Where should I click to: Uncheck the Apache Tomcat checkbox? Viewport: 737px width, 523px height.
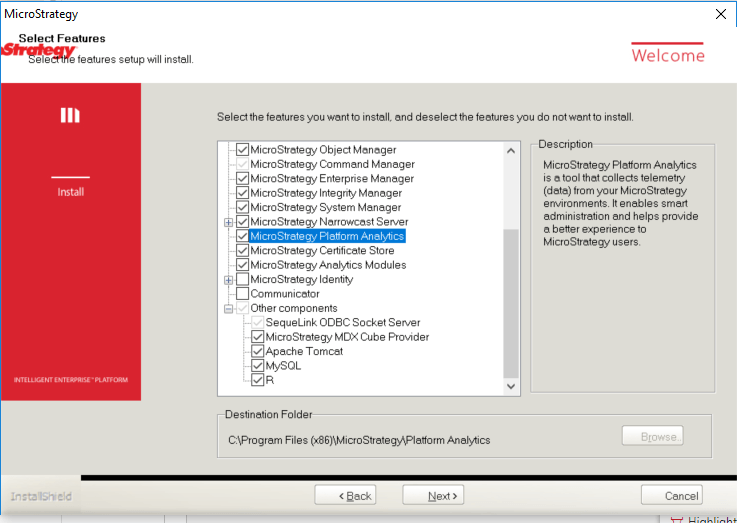tap(257, 352)
